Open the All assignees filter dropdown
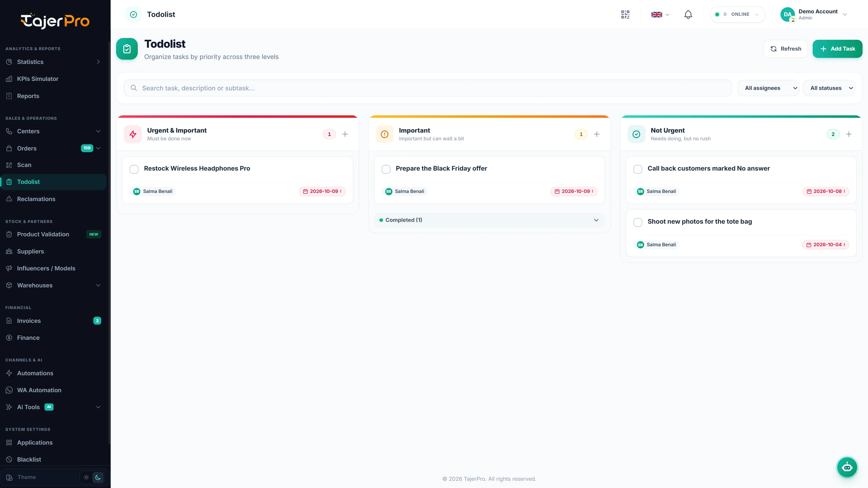Screen dimensions: 868x488 click(768, 88)
